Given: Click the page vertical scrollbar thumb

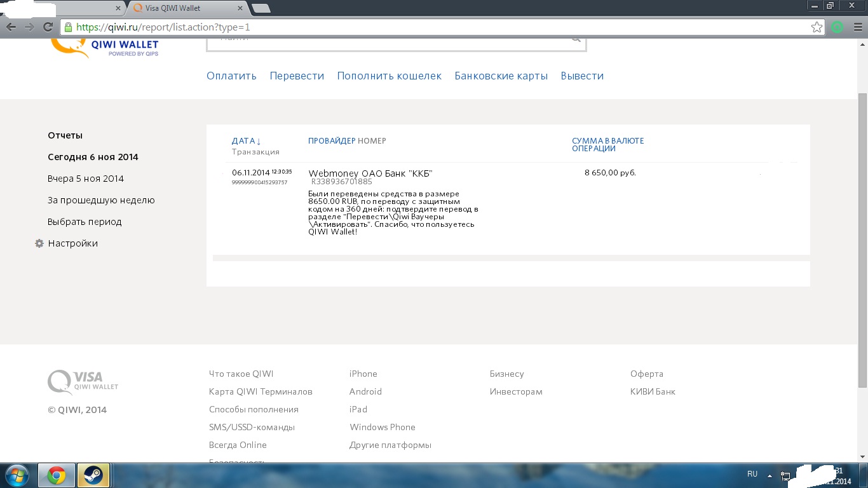Looking at the screenshot, I should [x=862, y=240].
